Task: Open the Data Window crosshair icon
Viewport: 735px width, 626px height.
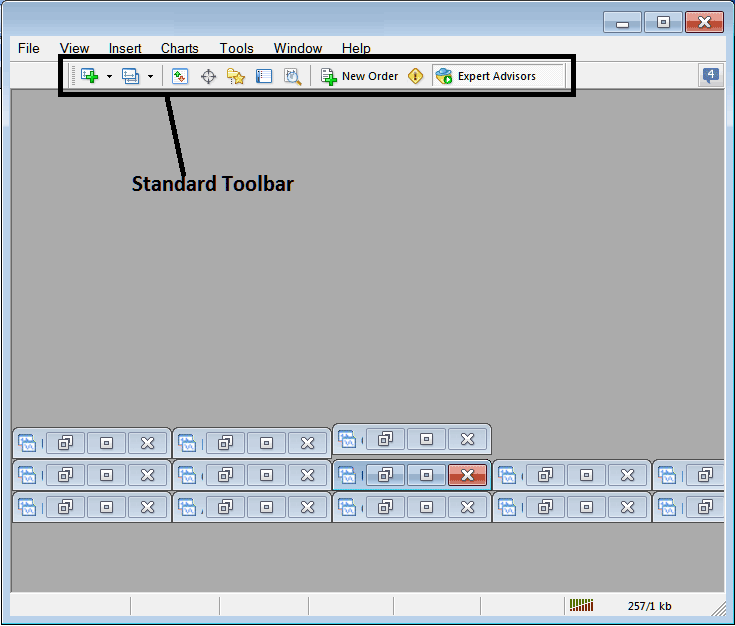Action: (208, 76)
